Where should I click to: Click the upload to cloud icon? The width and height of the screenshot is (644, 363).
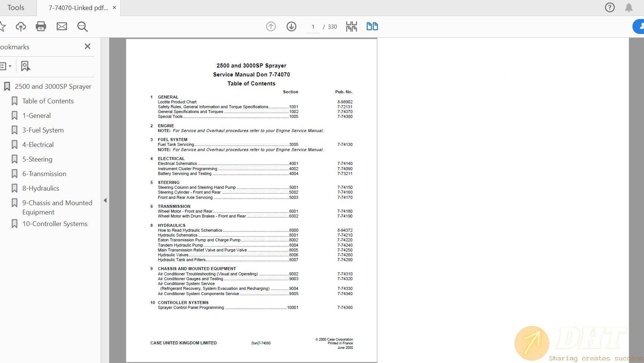tap(21, 26)
